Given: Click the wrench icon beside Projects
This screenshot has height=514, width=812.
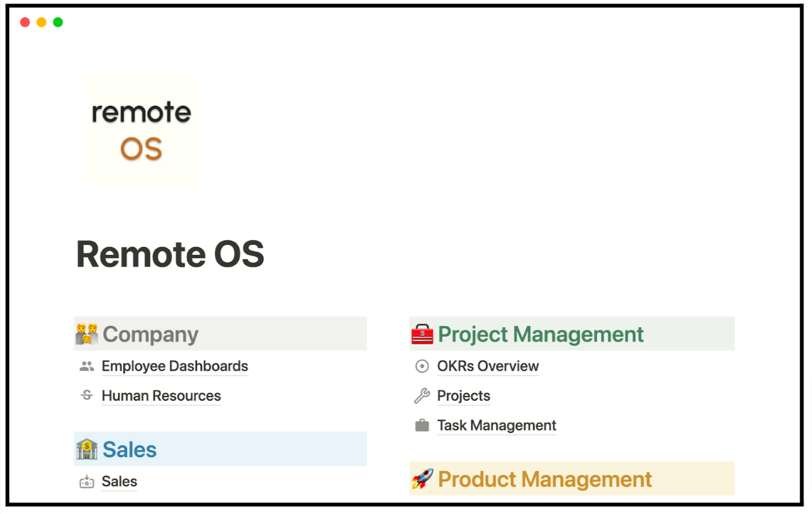Looking at the screenshot, I should [x=422, y=395].
